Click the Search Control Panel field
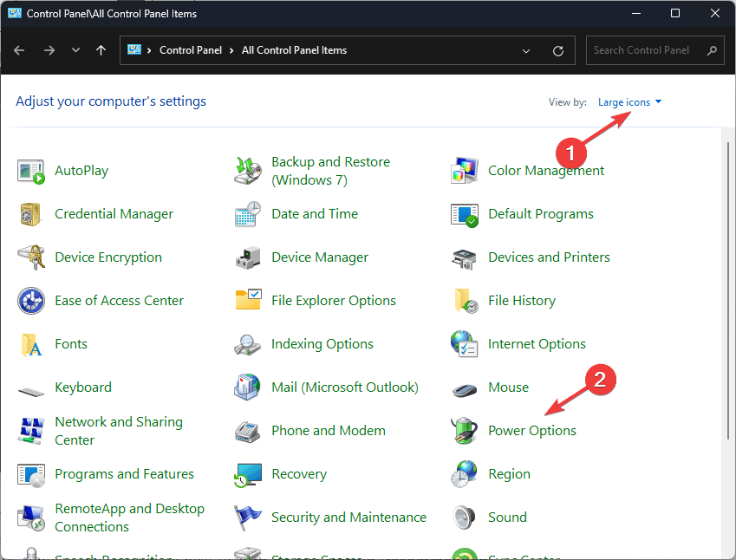The width and height of the screenshot is (736, 560). click(x=647, y=50)
